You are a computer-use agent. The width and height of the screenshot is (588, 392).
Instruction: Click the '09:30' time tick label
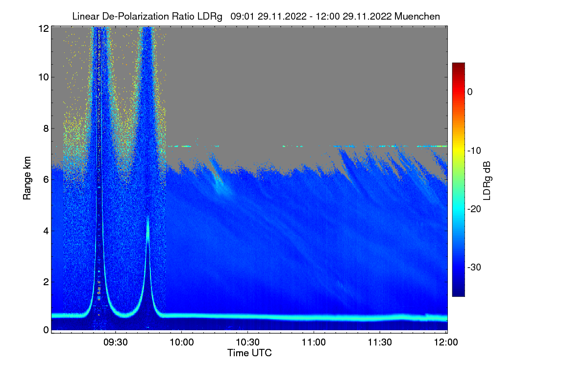[116, 342]
